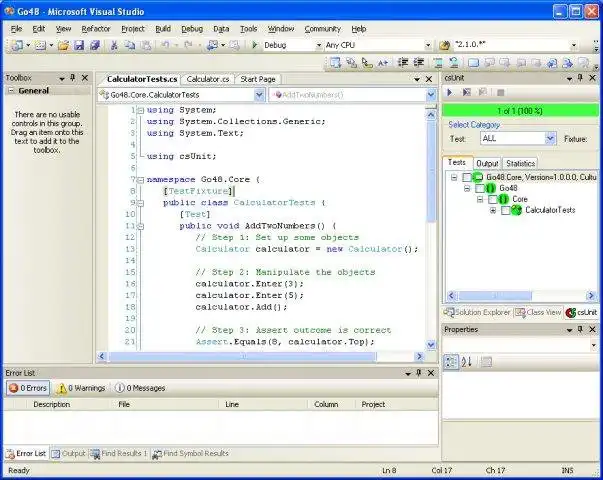
Task: Check the Go48.Core assembly checkbox
Action: point(466,177)
